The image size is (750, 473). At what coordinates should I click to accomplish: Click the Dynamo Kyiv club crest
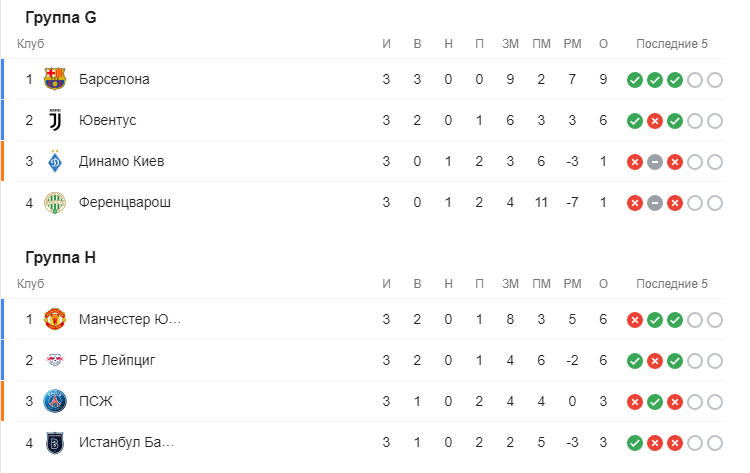55,162
